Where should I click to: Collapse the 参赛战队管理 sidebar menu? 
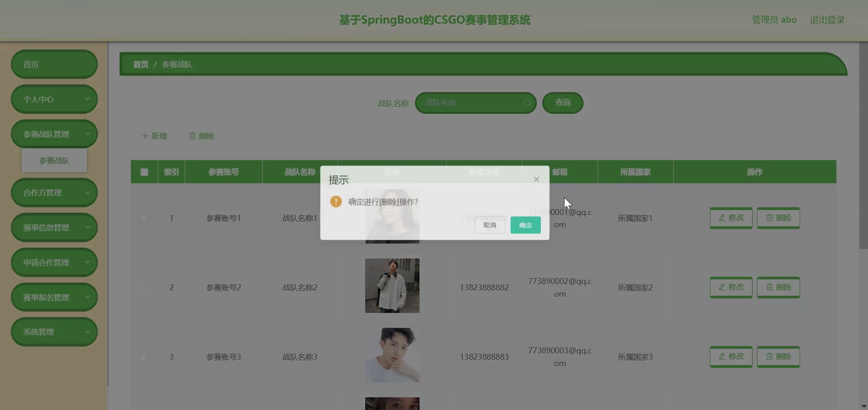click(54, 134)
